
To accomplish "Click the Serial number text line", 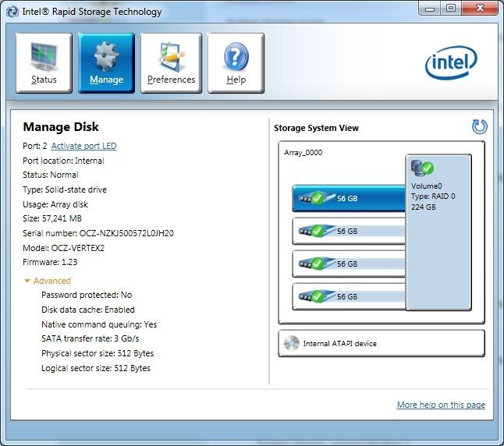I will [98, 233].
